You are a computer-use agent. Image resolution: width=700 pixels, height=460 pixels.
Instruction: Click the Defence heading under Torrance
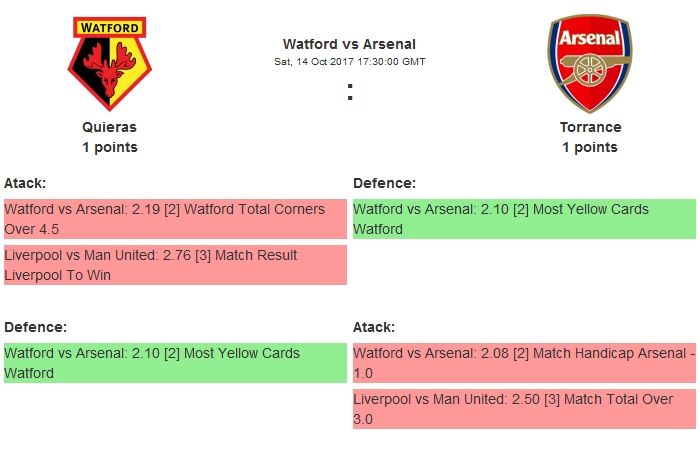coord(384,183)
